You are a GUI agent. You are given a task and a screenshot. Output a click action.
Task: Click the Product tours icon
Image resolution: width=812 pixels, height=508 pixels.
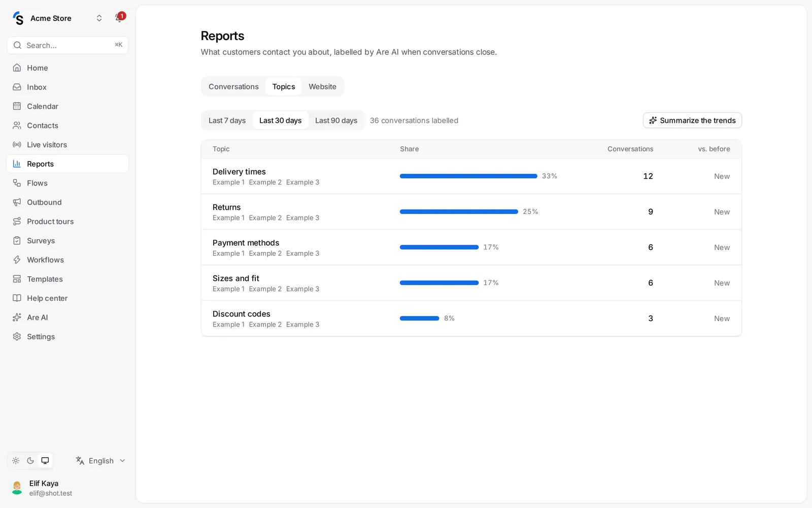pos(17,221)
